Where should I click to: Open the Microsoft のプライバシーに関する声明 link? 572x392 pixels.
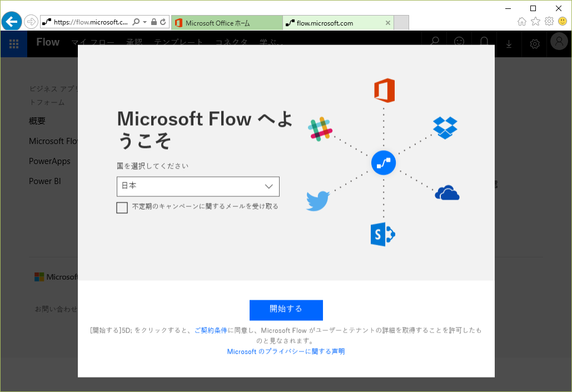[286, 351]
